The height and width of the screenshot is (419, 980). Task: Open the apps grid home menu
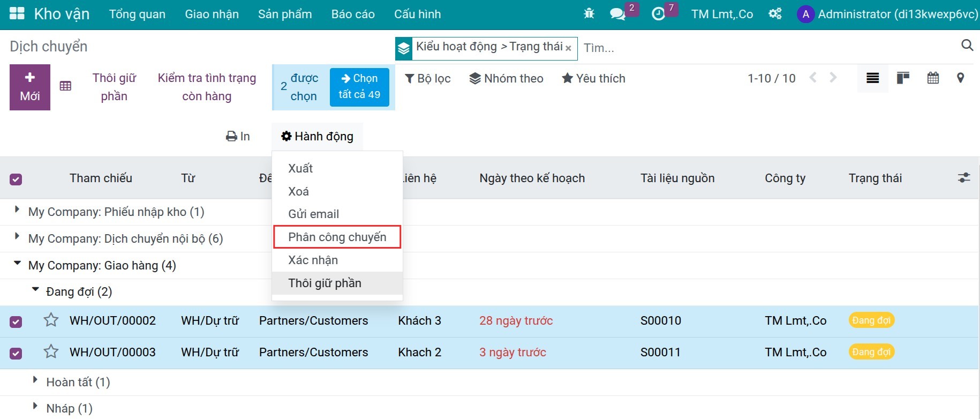tap(17, 14)
